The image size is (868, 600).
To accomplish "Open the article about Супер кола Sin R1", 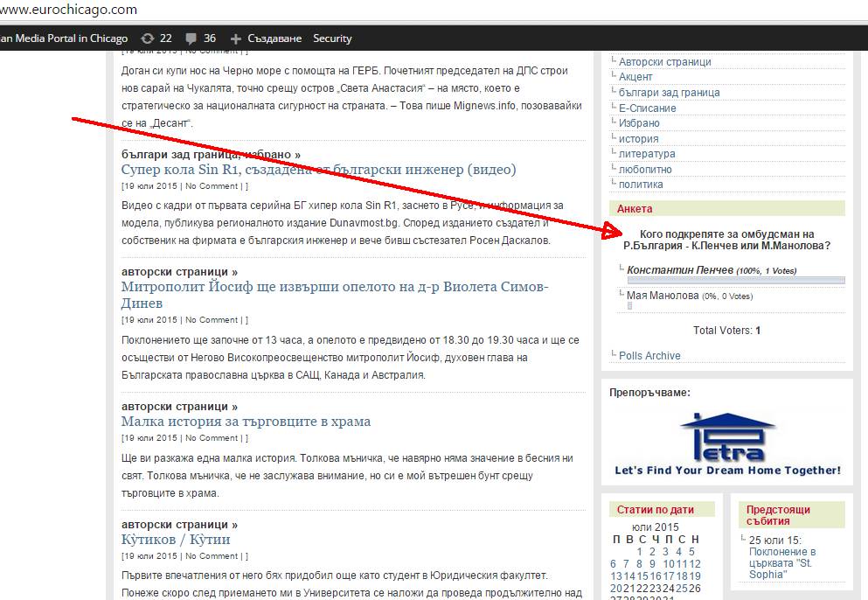I will coord(318,170).
